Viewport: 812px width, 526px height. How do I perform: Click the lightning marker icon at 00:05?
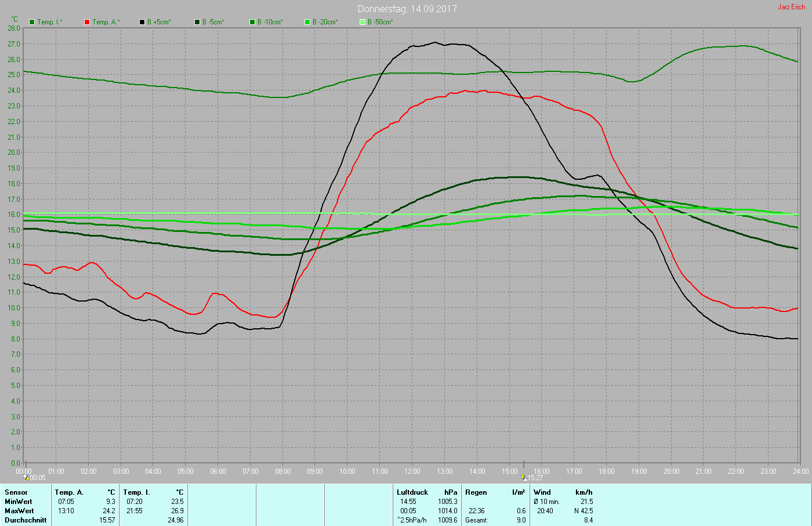click(x=26, y=478)
